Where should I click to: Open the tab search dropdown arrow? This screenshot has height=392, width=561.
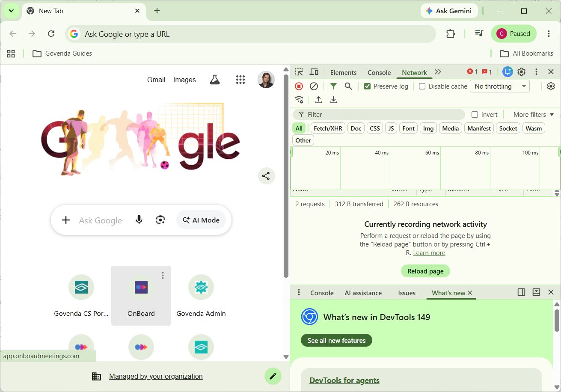[12, 11]
